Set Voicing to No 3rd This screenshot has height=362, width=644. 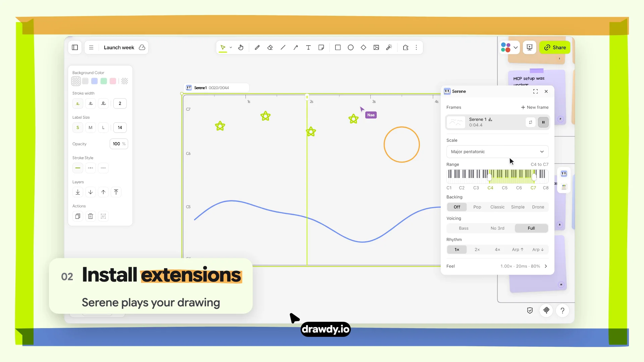point(497,228)
